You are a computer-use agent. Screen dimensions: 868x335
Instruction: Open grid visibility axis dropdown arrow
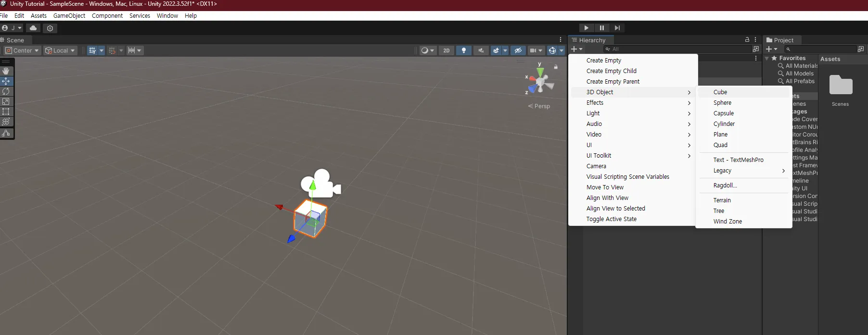click(x=102, y=50)
